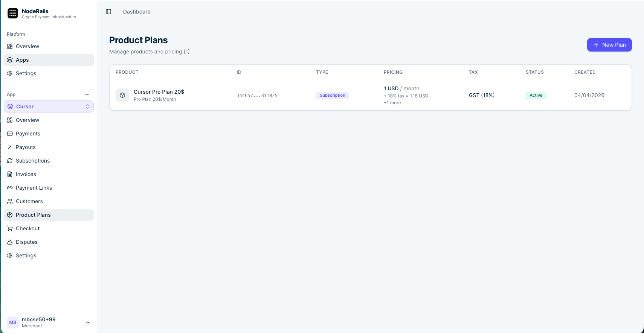Image resolution: width=644 pixels, height=333 pixels.
Task: Navigate to Invoices
Action: 49,174
